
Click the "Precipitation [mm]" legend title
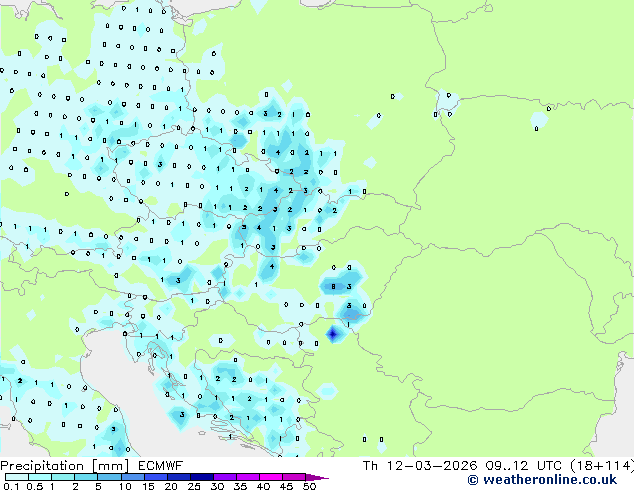65,466
